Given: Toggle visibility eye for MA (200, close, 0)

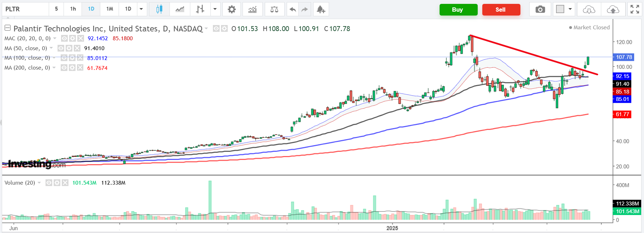Looking at the screenshot, I should click(x=64, y=68).
